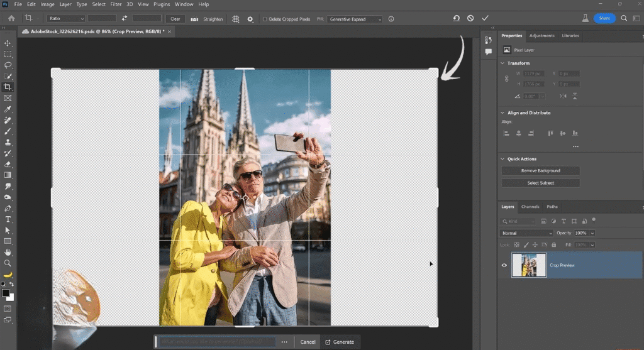This screenshot has width=644, height=350.
Task: Select the Lasso tool
Action: 8,65
